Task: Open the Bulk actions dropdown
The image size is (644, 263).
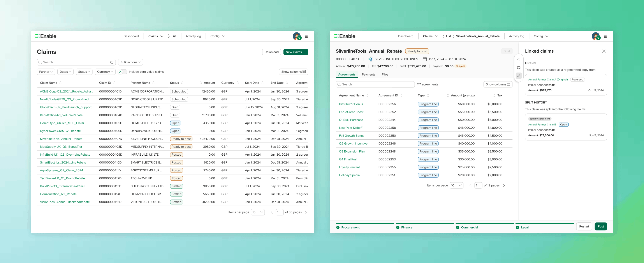Action: click(130, 62)
